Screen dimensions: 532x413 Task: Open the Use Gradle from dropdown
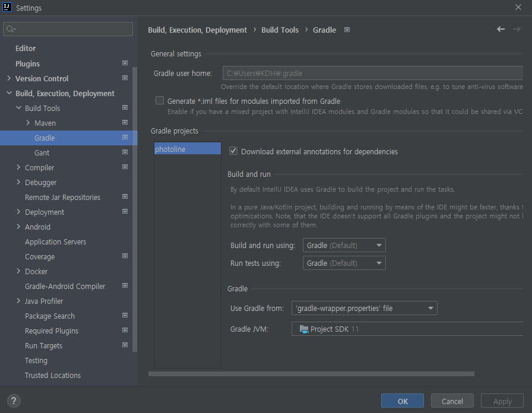click(x=365, y=308)
